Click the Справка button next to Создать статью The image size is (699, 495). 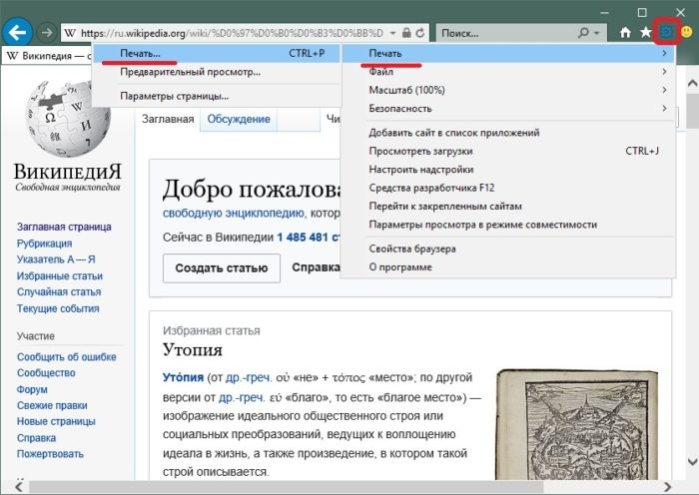tap(316, 268)
